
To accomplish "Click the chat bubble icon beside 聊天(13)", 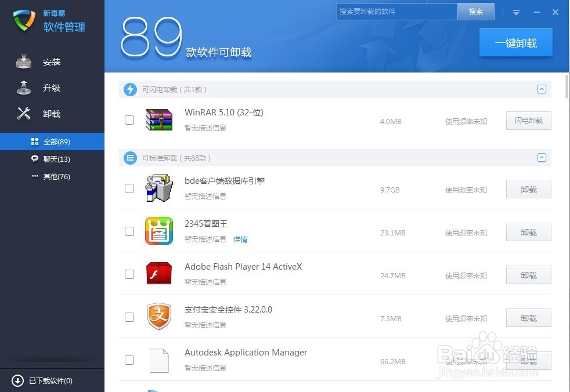I will 35,159.
